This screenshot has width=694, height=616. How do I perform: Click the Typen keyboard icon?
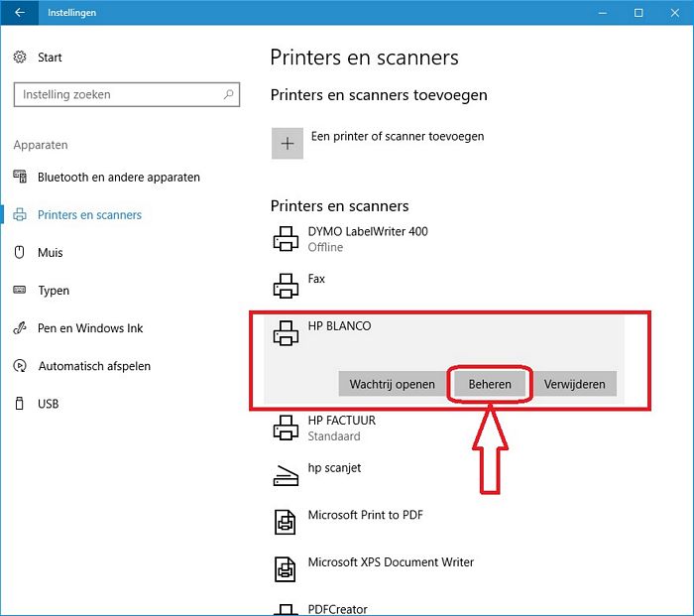(20, 290)
